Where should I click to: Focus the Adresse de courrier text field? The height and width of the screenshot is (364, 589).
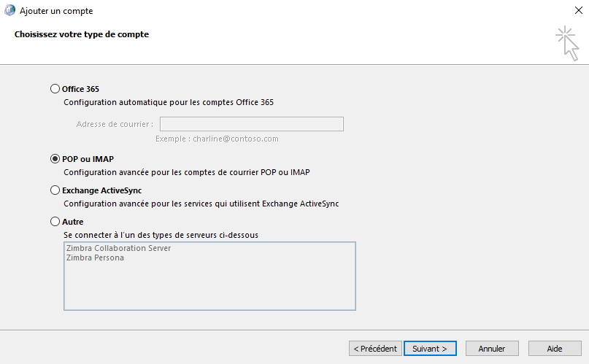coord(252,124)
